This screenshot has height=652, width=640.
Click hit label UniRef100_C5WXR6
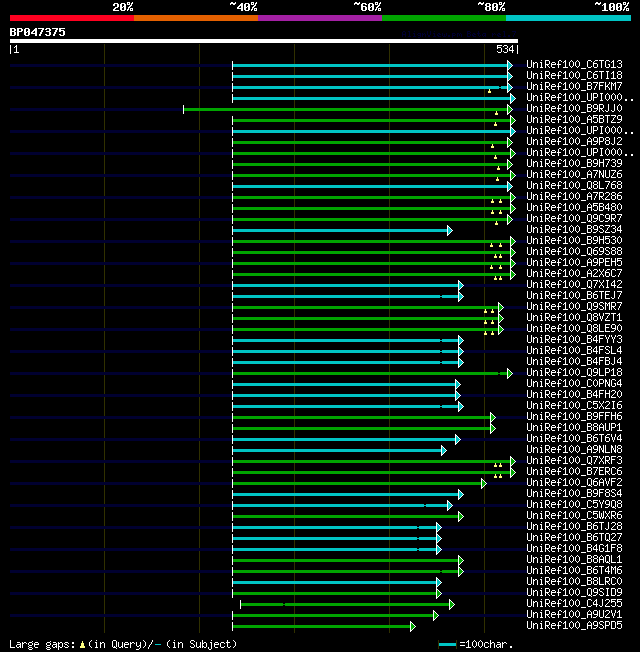point(574,516)
